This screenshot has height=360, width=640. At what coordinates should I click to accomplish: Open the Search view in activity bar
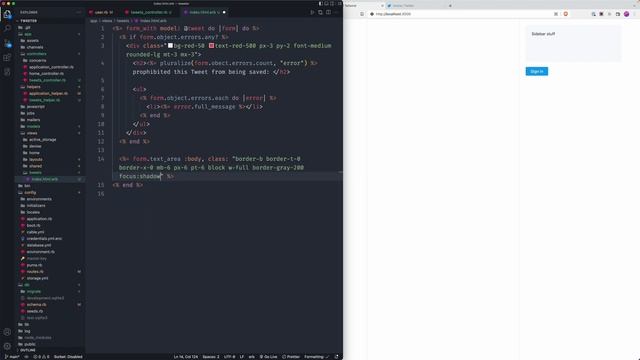pyautogui.click(x=7, y=28)
